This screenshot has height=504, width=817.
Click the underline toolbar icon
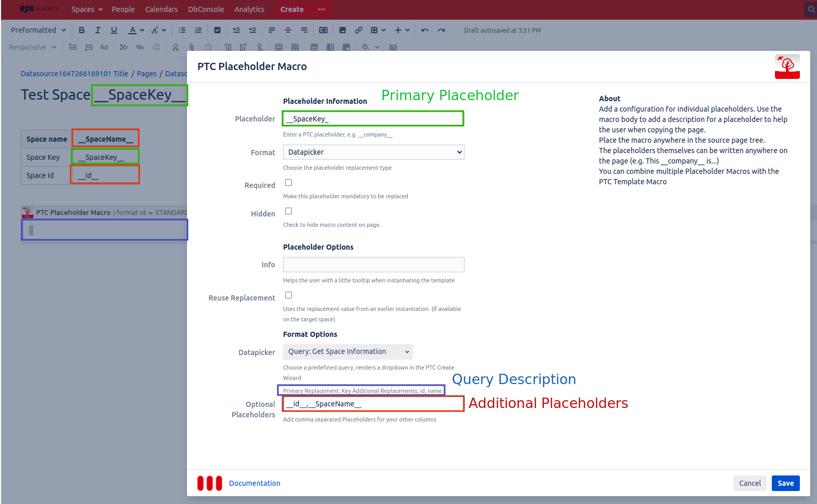pyautogui.click(x=114, y=30)
